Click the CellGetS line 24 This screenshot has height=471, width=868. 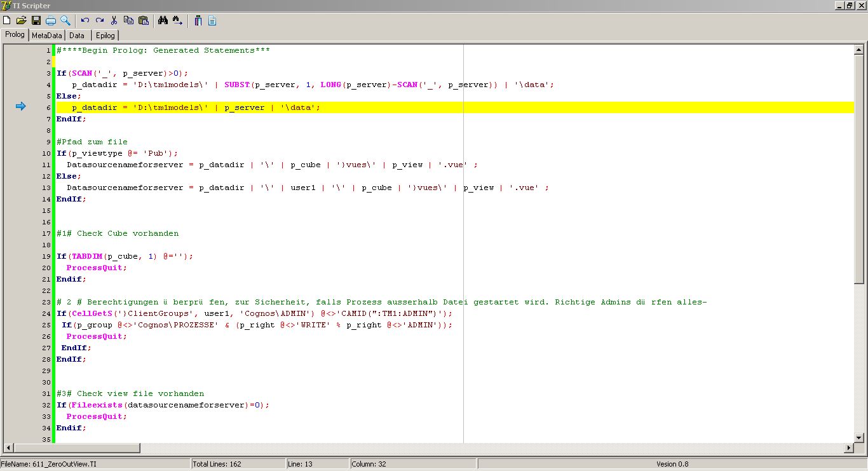pyautogui.click(x=255, y=313)
